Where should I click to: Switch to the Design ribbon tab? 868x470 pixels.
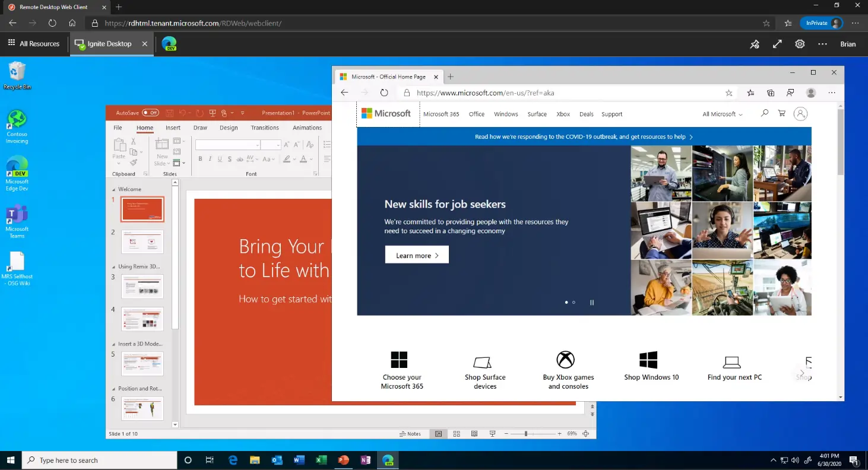tap(229, 128)
